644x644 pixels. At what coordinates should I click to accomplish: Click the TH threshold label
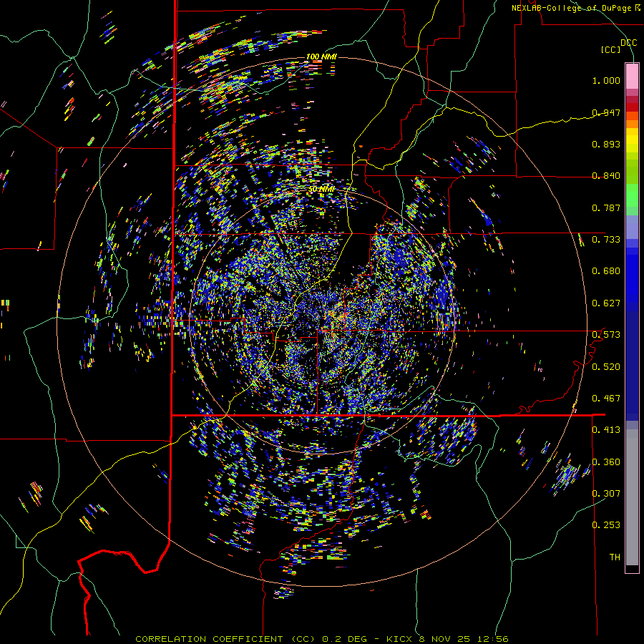615,557
